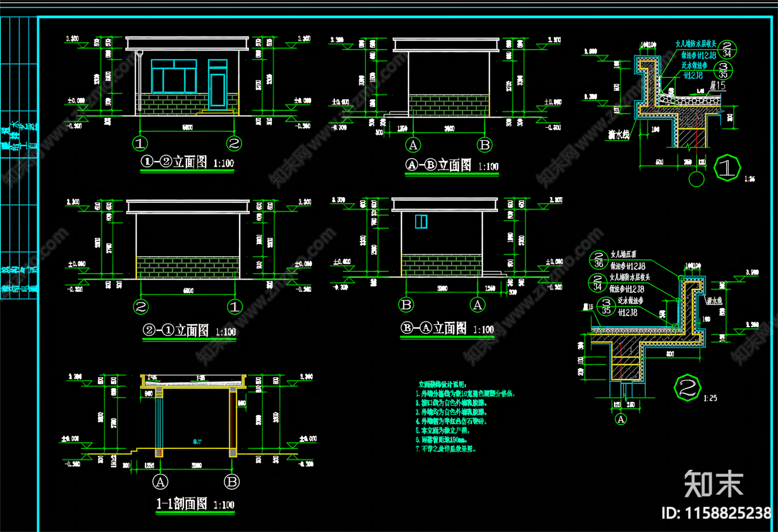Click the 1:100 scale of ①-②立面图
This screenshot has width=778, height=532.
tap(224, 163)
